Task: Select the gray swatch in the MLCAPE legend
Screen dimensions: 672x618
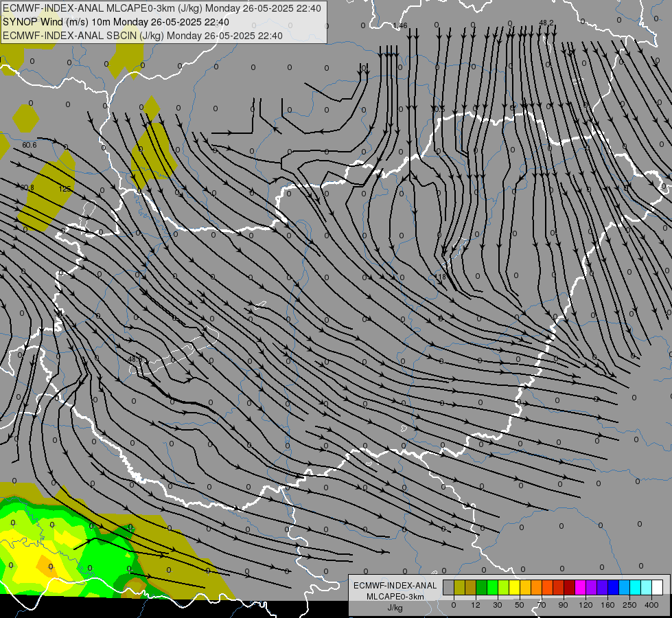Action: (x=449, y=587)
